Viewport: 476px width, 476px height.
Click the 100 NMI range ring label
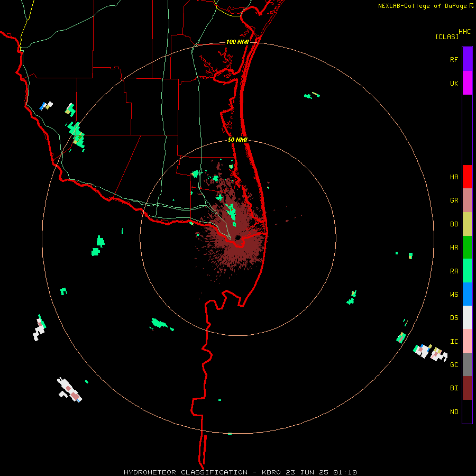point(237,42)
